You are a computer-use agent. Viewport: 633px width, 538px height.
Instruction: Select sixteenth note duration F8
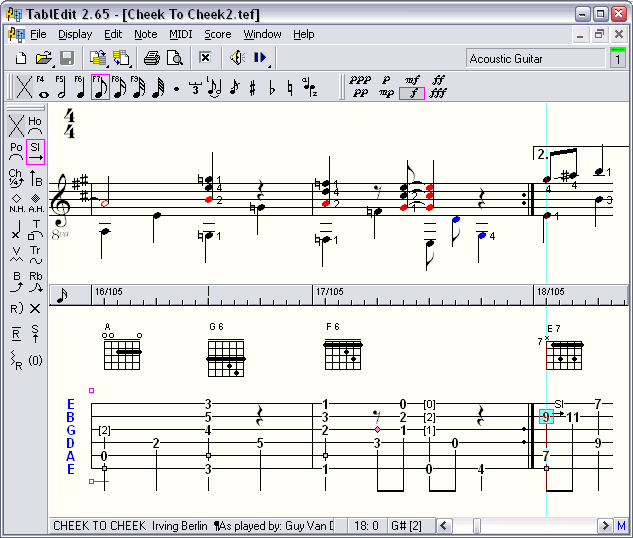119,87
